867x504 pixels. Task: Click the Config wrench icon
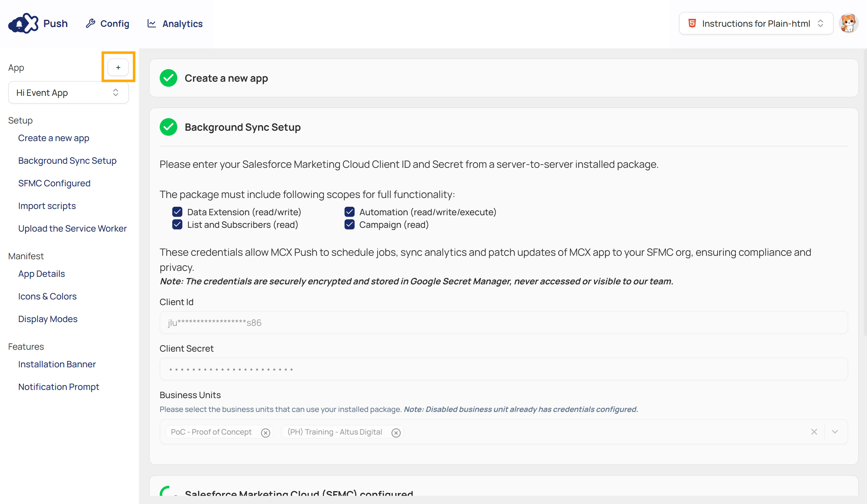click(90, 23)
